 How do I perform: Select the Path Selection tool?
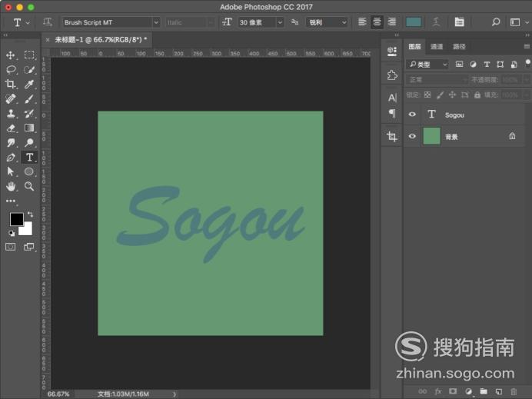(11, 171)
